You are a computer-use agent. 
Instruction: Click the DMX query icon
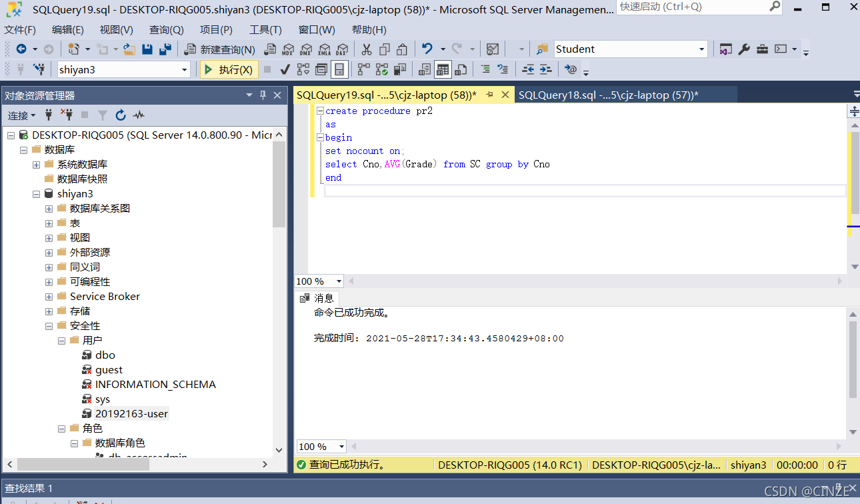pyautogui.click(x=306, y=49)
